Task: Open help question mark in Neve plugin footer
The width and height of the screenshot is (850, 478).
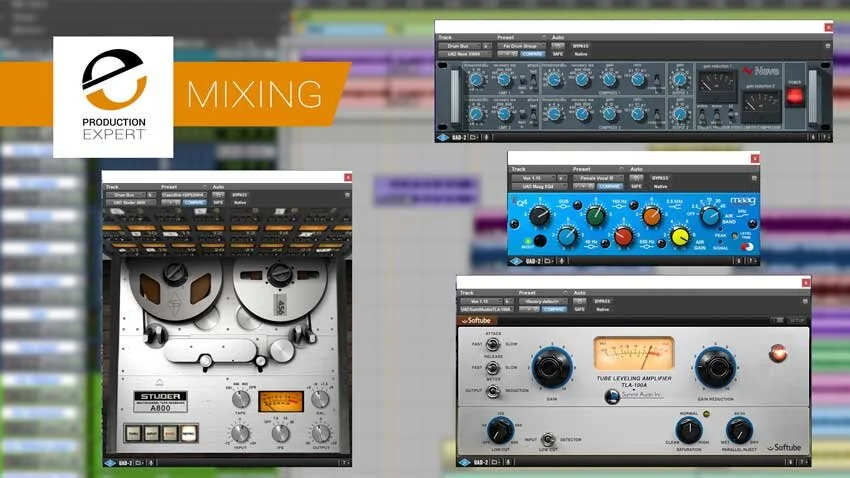Action: coord(826,138)
